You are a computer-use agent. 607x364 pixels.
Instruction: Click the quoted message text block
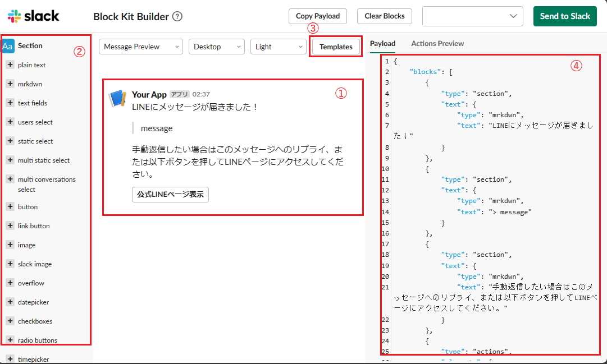pos(157,128)
